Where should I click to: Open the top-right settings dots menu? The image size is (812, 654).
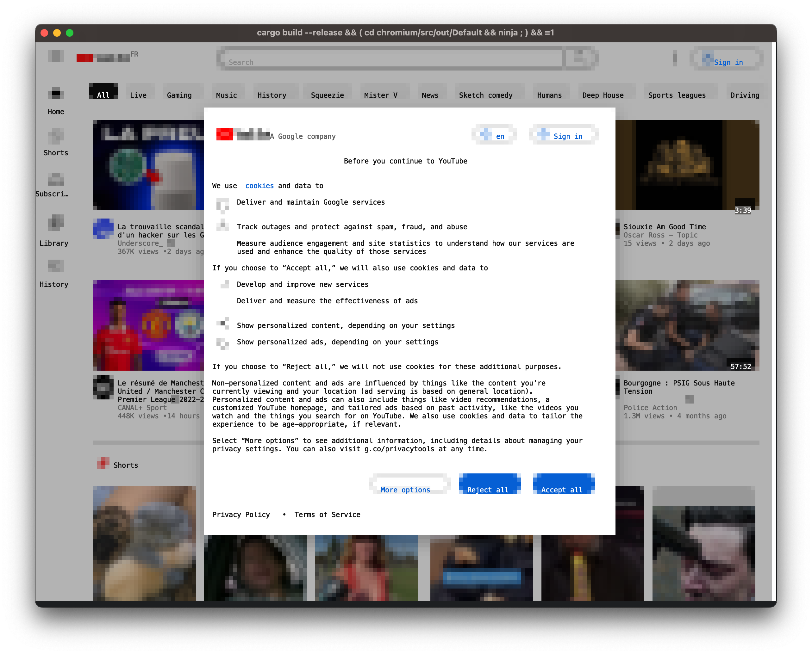click(675, 58)
